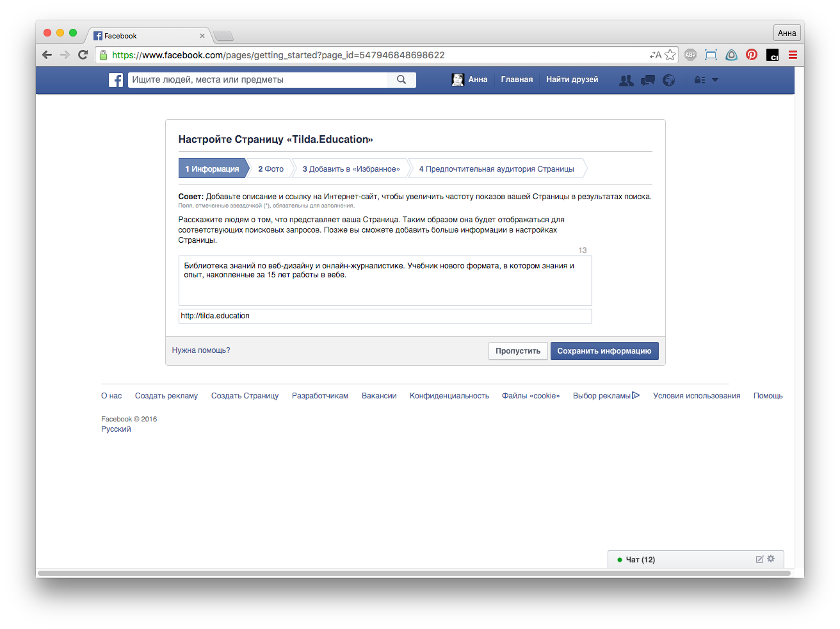
Task: Click the website URL input field
Action: pos(385,316)
